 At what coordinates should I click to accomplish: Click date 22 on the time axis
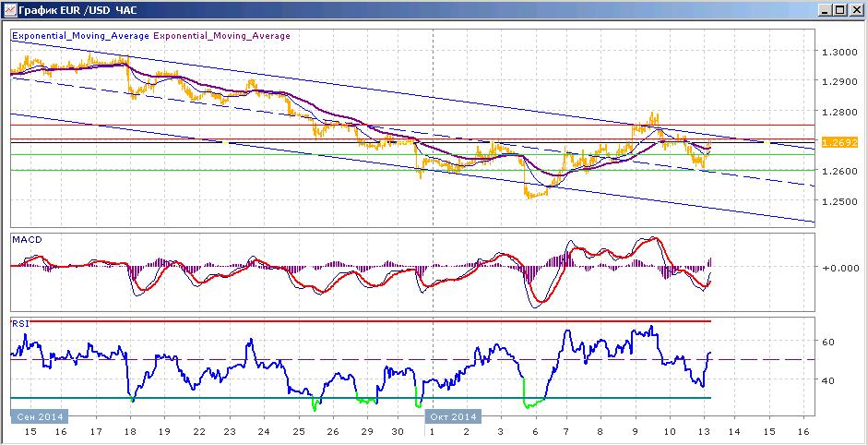point(199,432)
